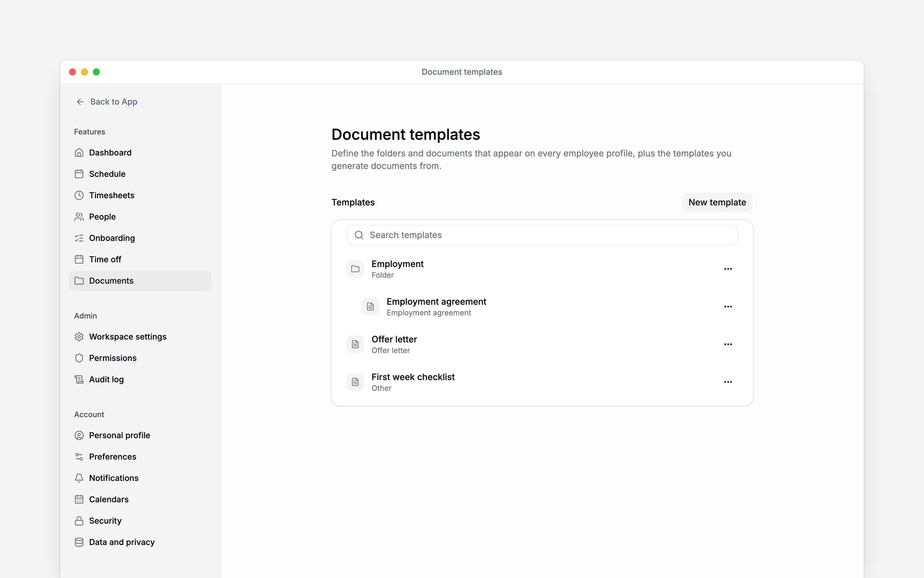924x578 pixels.
Task: Open more options for Employment agreement
Action: coord(728,307)
